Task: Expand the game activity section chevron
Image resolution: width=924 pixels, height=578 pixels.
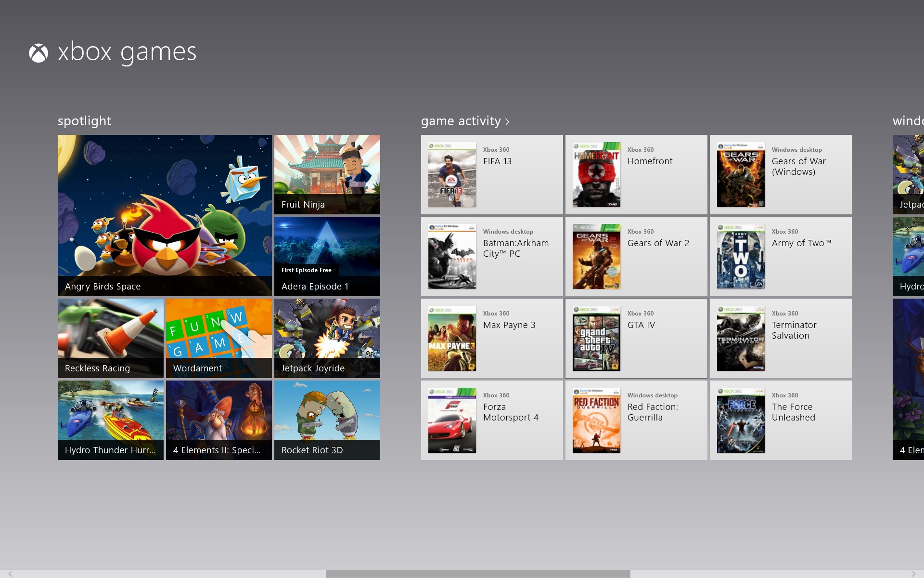Action: [x=507, y=122]
